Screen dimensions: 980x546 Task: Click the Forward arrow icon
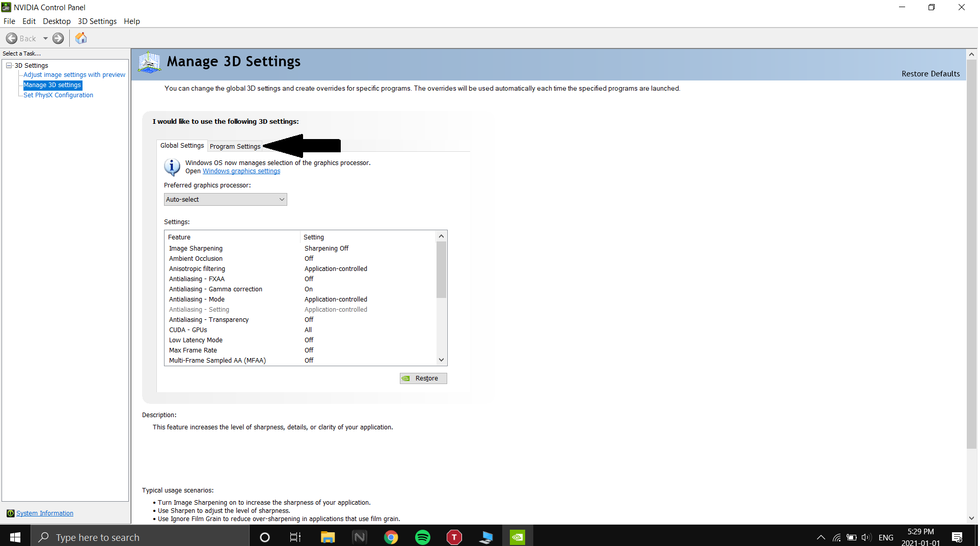point(59,39)
